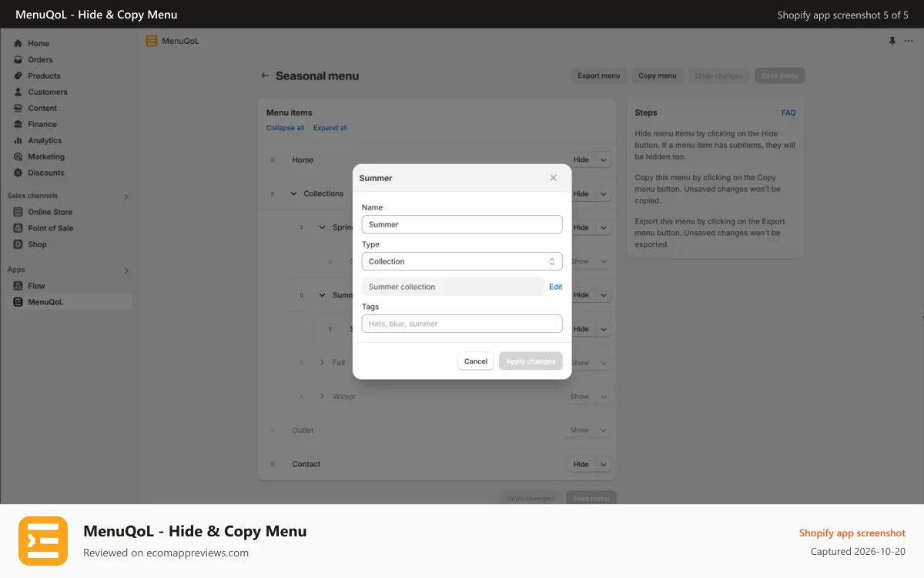
Task: Click the Point of Sale icon
Action: 19,228
